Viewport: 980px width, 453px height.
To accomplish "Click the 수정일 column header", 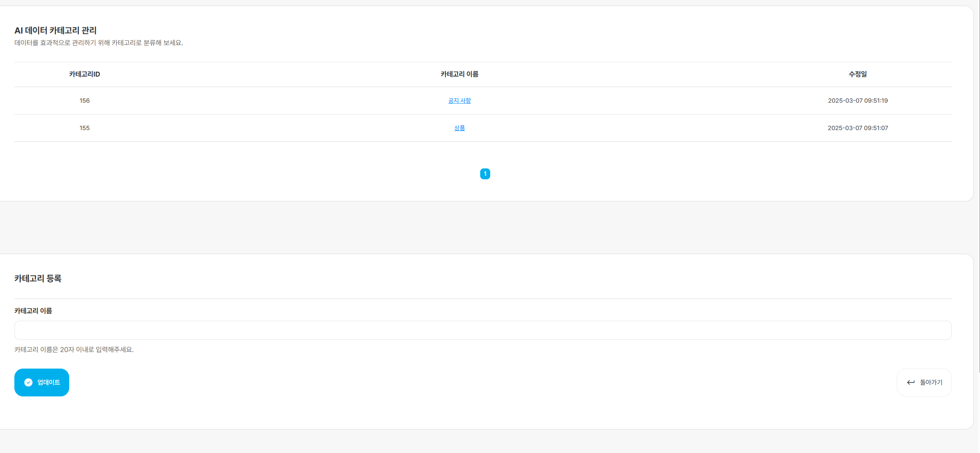I will tap(858, 74).
